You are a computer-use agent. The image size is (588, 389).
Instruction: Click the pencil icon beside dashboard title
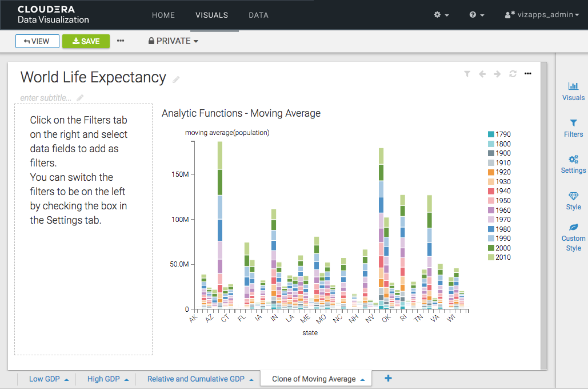click(x=177, y=80)
